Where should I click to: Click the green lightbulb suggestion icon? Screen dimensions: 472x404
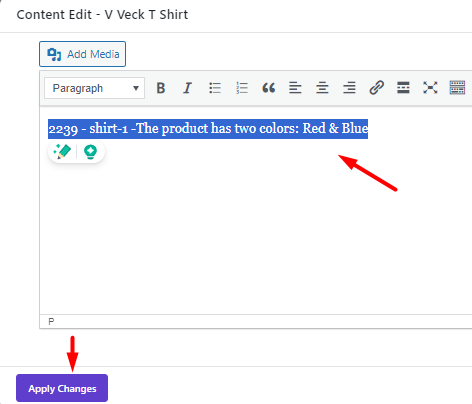pyautogui.click(x=90, y=152)
